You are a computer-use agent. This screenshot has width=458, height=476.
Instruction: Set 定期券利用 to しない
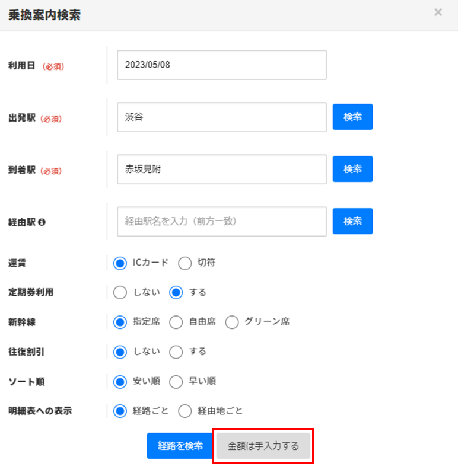tap(120, 292)
